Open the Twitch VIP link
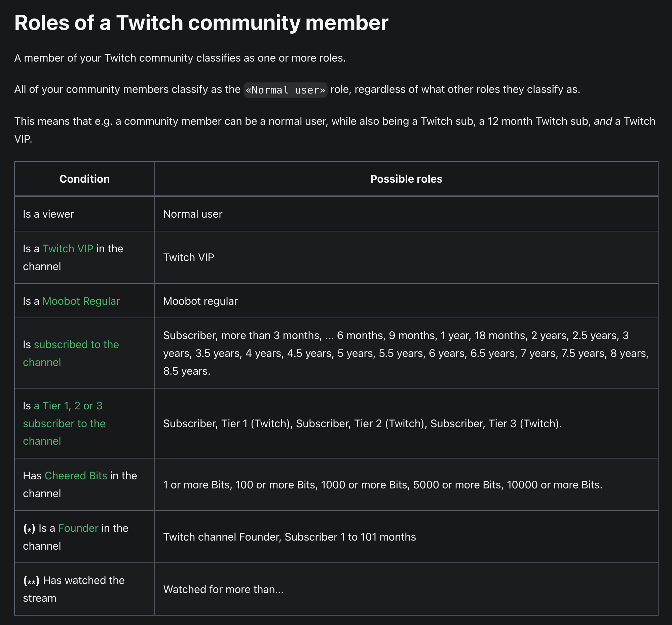The image size is (672, 625). (68, 249)
